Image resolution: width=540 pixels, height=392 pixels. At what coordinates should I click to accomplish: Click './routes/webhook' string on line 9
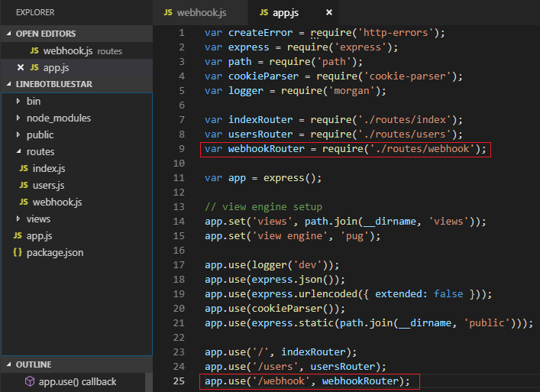[422, 149]
